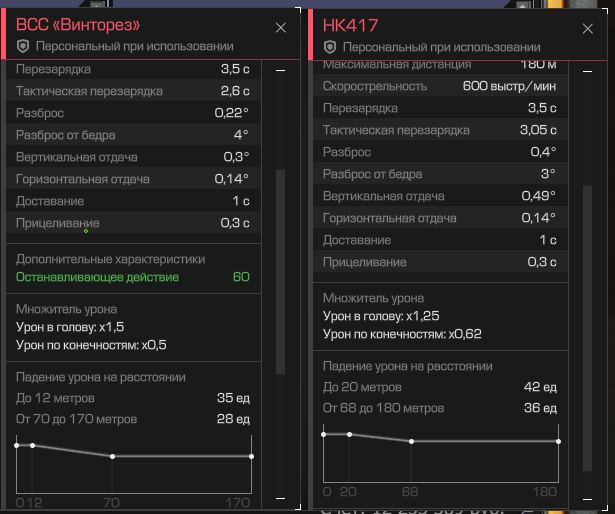Click Винторез 'Вертикальная отдача' 0,3° row
This screenshot has height=514, width=615.
pos(133,157)
